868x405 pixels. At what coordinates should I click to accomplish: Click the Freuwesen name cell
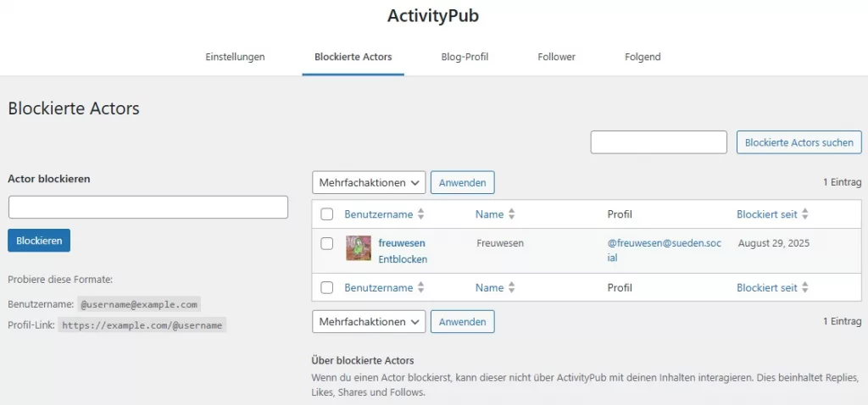coord(500,243)
